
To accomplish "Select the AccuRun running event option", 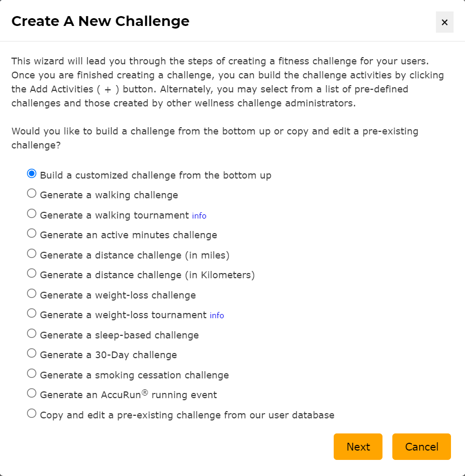I will [x=31, y=392].
